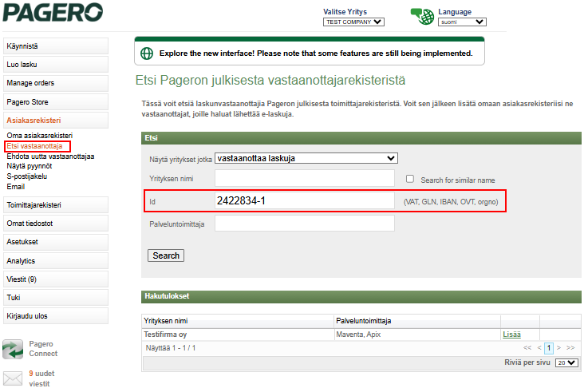Go to first results page (<<)
This screenshot has height=392, width=588.
(x=527, y=348)
